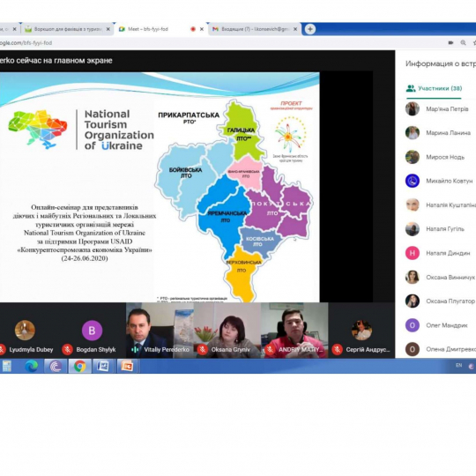Close the Gmail Входящие tab
Viewport: 476px width, 476px height.
295,29
